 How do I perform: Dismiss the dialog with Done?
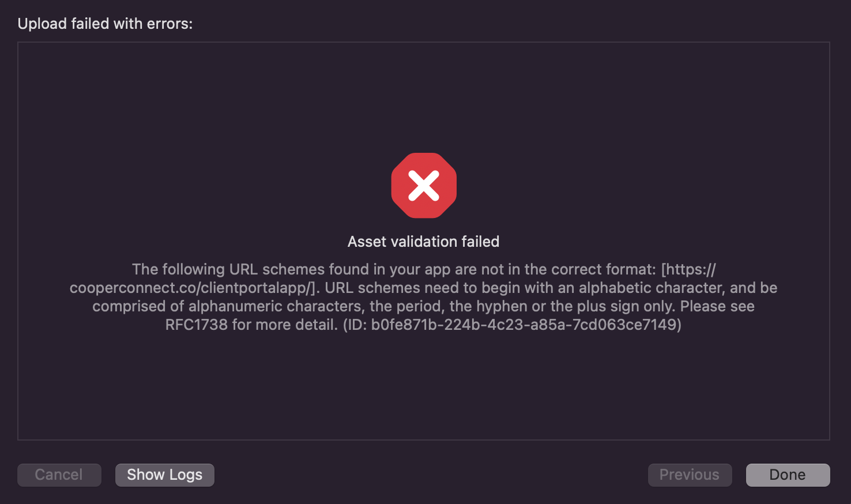pyautogui.click(x=788, y=475)
